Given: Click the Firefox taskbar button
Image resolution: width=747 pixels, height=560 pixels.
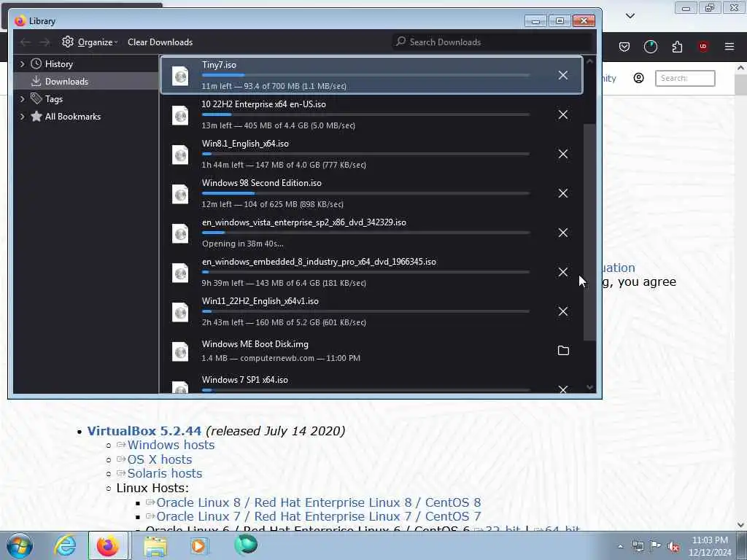Looking at the screenshot, I should click(108, 545).
